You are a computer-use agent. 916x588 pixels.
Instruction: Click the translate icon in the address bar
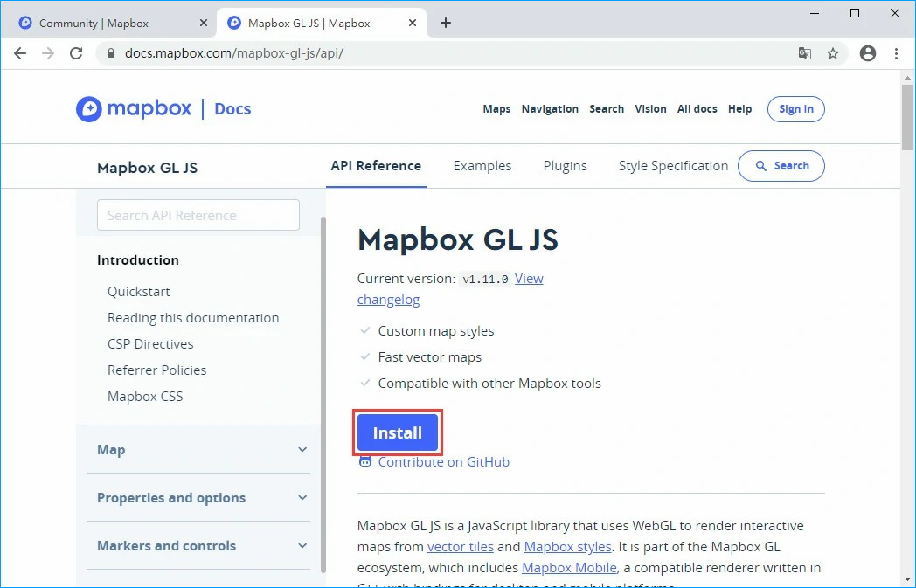[x=805, y=53]
